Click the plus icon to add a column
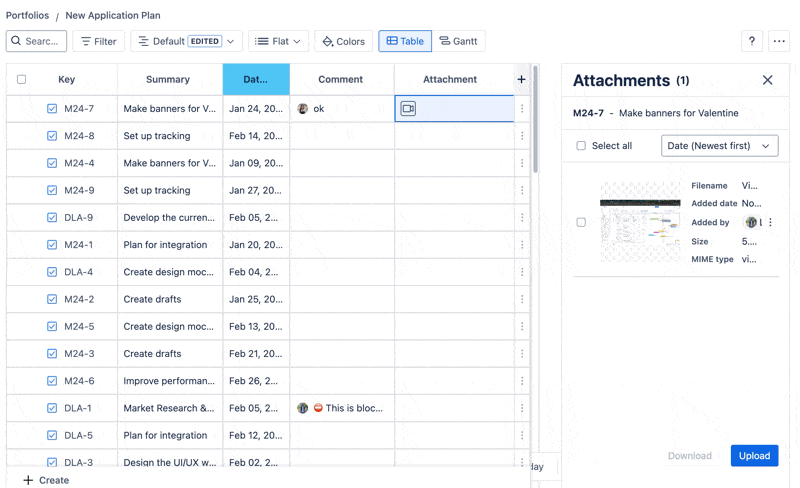The height and width of the screenshot is (488, 800). tap(521, 79)
